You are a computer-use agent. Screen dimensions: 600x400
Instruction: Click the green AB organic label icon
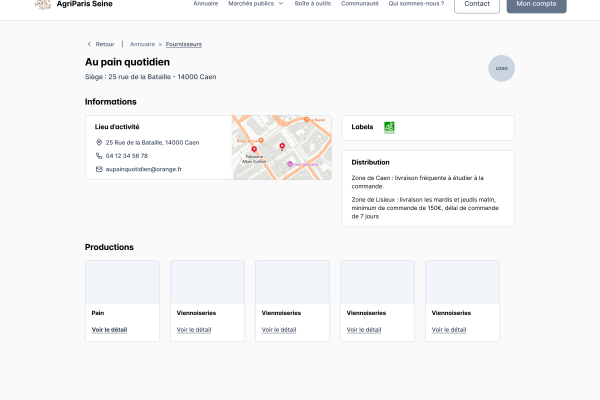coord(389,127)
